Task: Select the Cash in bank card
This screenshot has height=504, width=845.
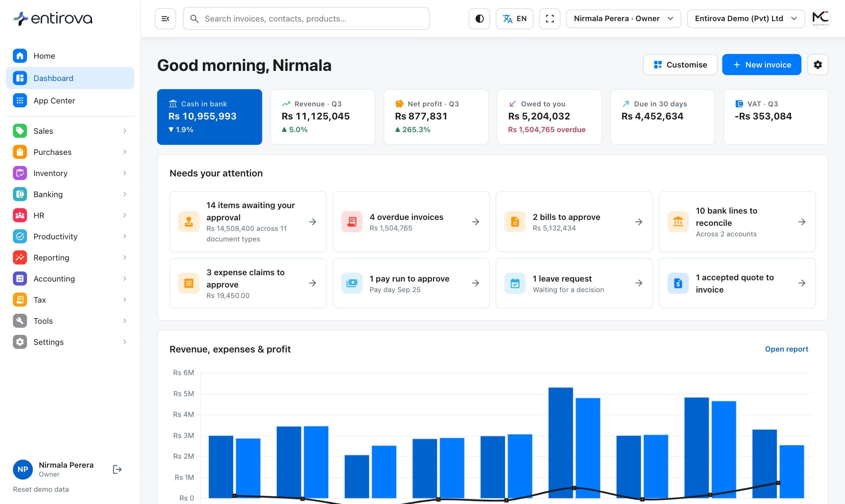Action: [x=210, y=117]
